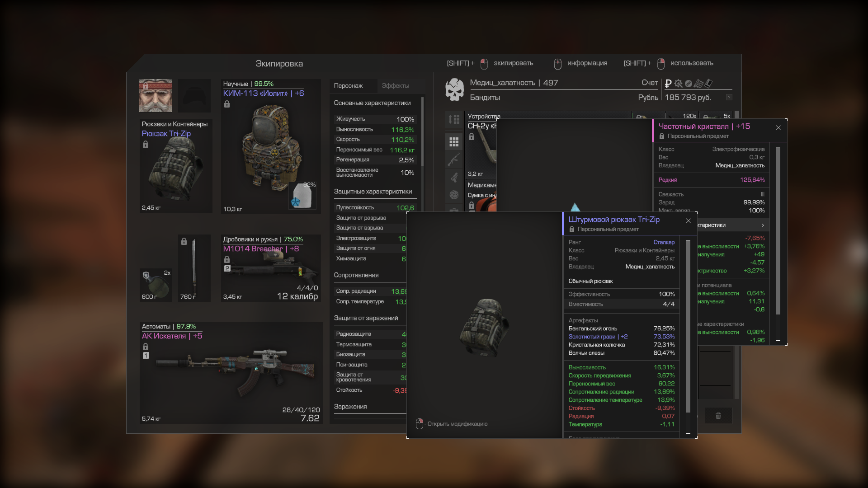Select the КИМ-113 «Иолит» suit slot
This screenshot has width=868, height=488.
[x=271, y=146]
